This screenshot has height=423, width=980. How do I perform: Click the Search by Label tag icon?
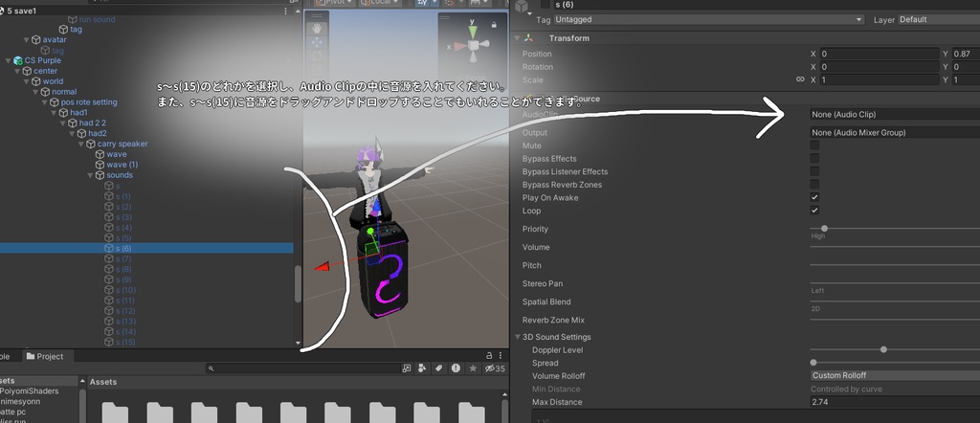tap(439, 368)
